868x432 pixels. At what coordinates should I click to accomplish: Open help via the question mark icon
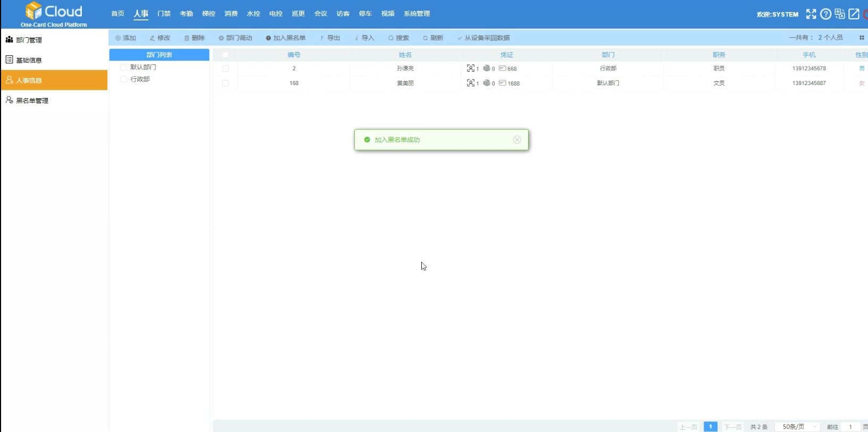coord(825,14)
